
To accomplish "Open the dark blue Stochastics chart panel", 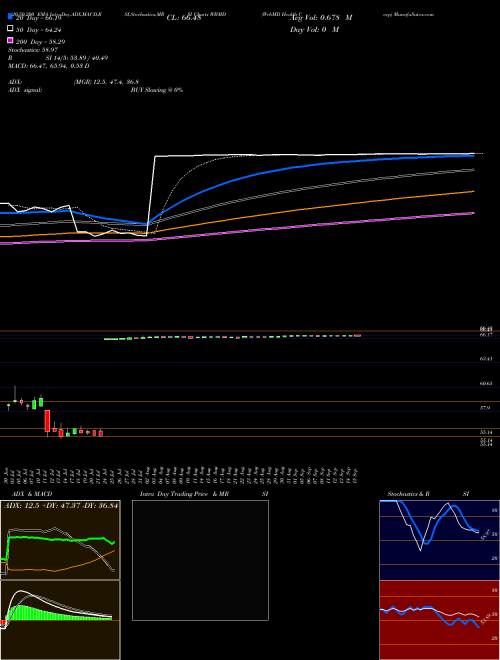I will click(439, 540).
